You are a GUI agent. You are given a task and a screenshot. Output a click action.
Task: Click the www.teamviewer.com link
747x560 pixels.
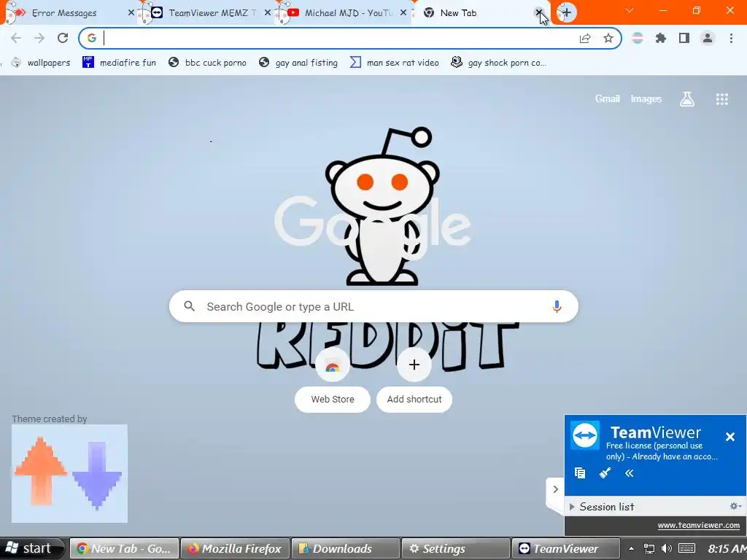pos(698,525)
